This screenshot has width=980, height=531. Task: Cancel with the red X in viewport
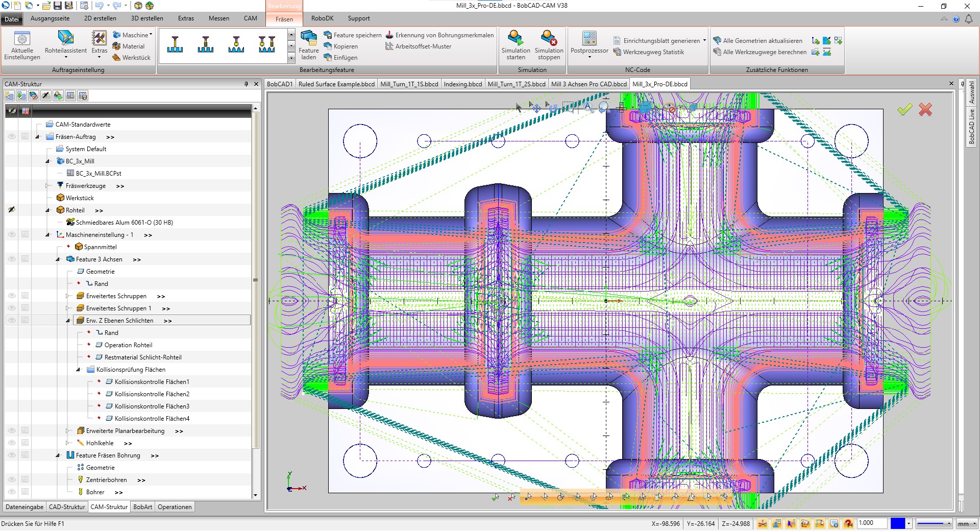925,110
